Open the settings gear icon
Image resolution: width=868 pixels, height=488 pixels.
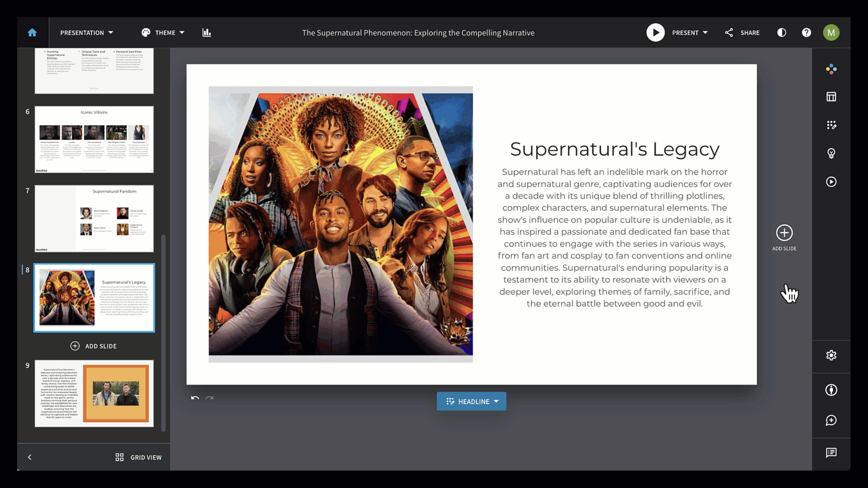(x=831, y=356)
